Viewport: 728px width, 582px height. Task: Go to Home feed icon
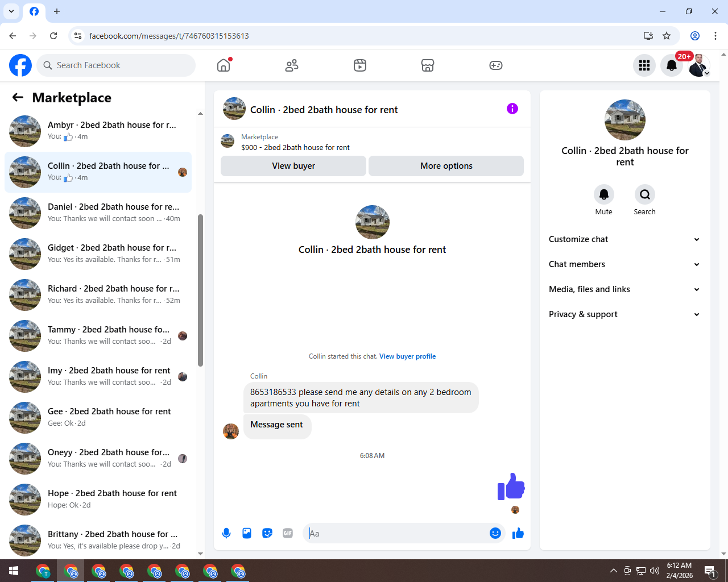[224, 65]
